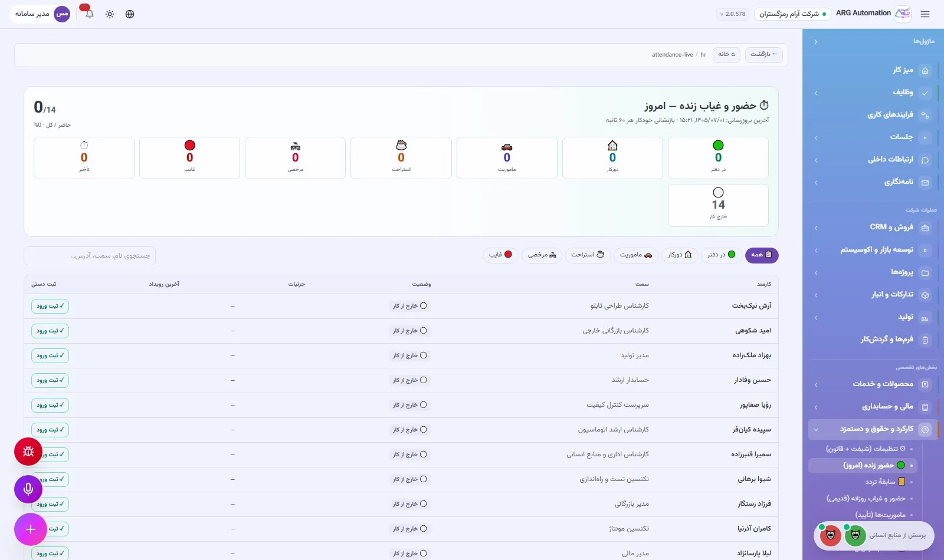The width and height of the screenshot is (944, 560).
Task: Click ثبت ورود for بهزاد ملک‌زاده
Action: pyautogui.click(x=50, y=355)
